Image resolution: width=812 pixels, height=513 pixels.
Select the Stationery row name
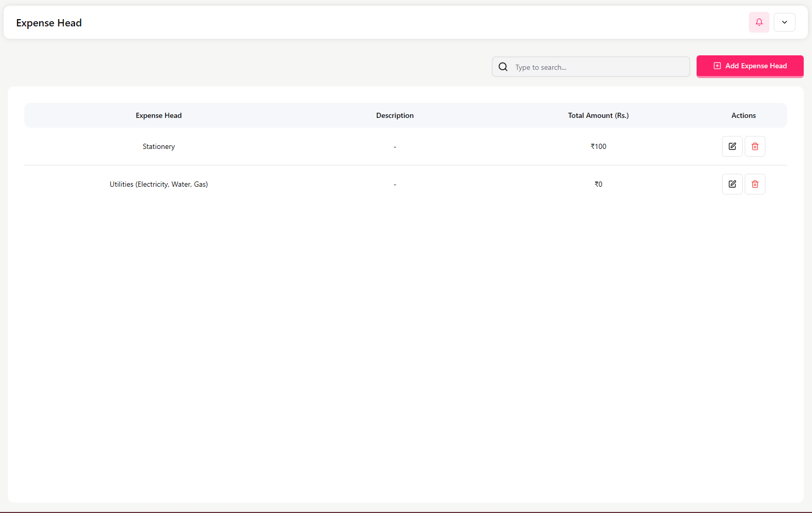pos(158,146)
